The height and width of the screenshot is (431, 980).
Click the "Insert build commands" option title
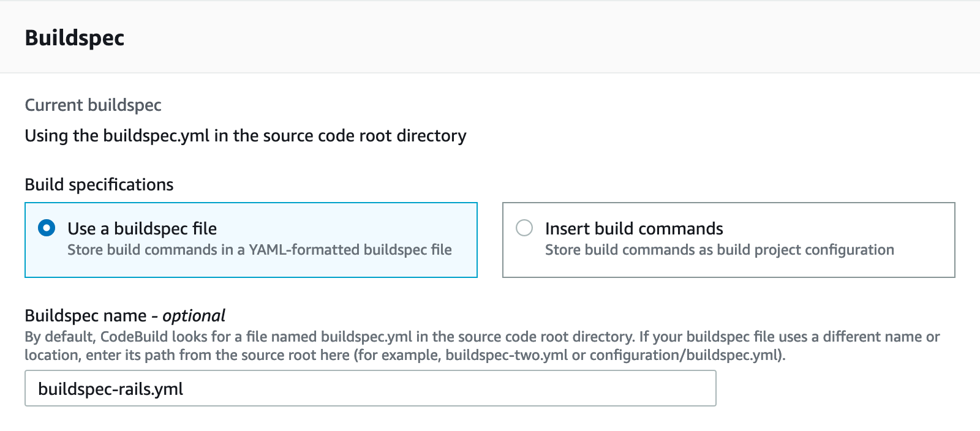click(634, 228)
